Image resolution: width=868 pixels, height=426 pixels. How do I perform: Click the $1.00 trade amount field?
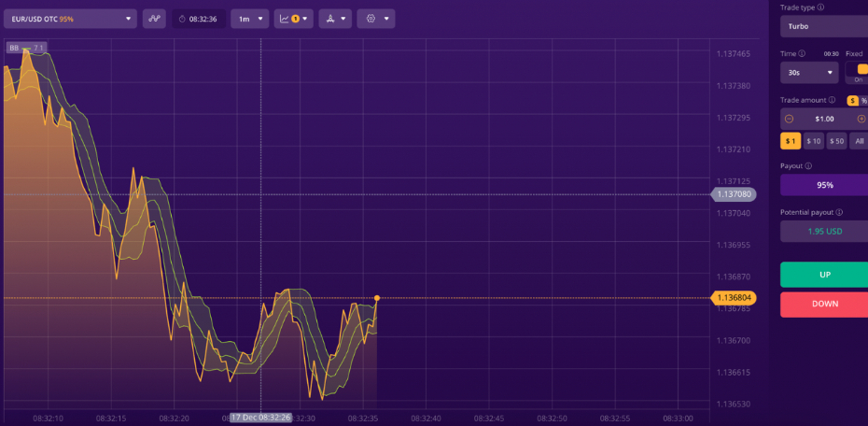point(825,119)
